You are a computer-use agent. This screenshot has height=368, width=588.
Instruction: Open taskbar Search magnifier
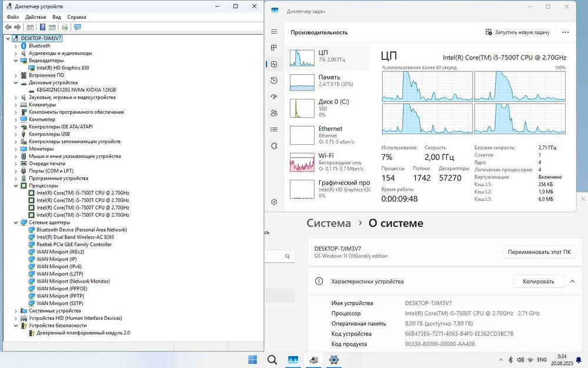(272, 360)
